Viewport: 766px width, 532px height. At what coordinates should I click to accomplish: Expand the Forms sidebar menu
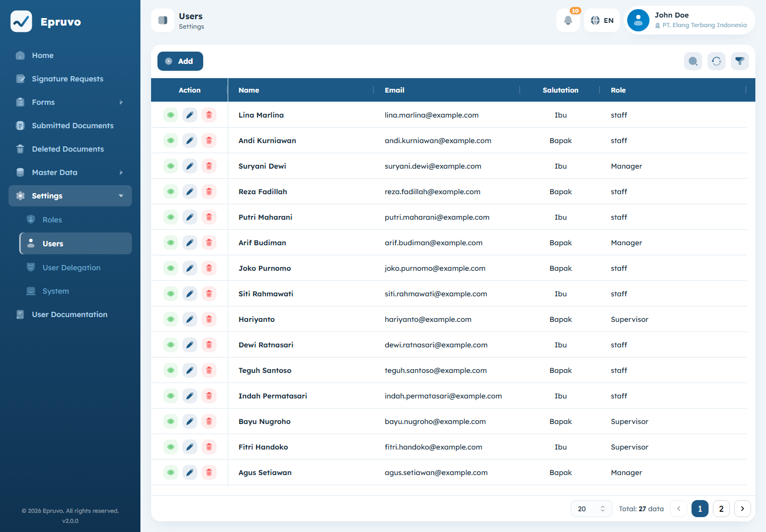pos(70,102)
